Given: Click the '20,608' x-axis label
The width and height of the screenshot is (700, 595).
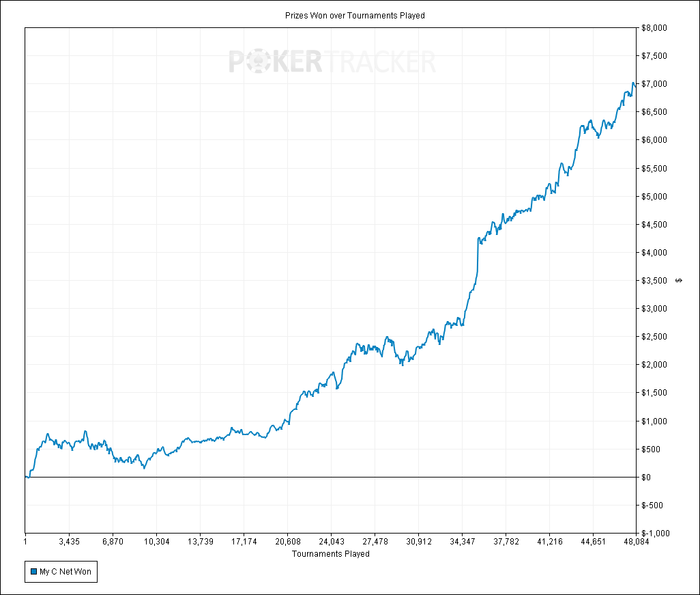Looking at the screenshot, I should click(x=288, y=542).
